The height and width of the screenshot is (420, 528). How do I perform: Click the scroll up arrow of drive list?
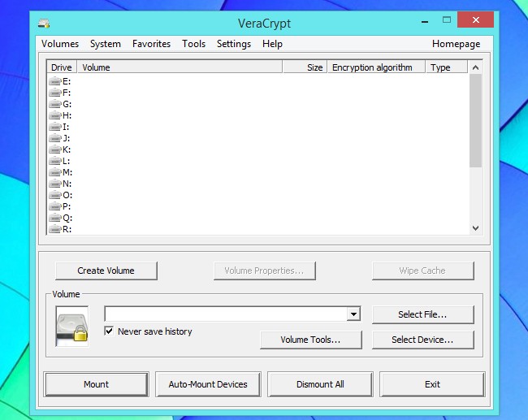click(475, 67)
